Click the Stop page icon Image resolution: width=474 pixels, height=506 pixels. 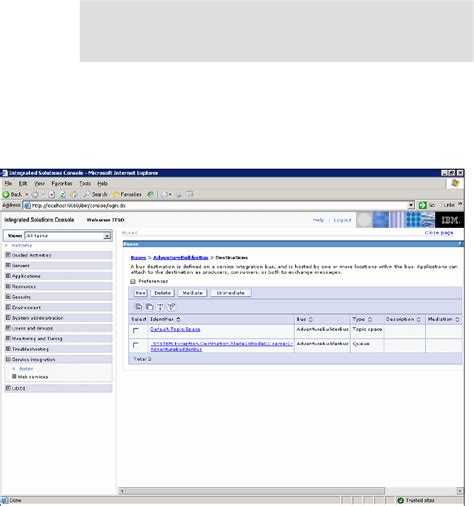[52, 194]
